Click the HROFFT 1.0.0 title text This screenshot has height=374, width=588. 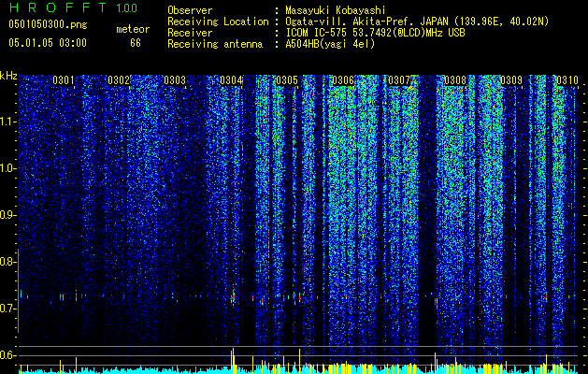pyautogui.click(x=73, y=7)
